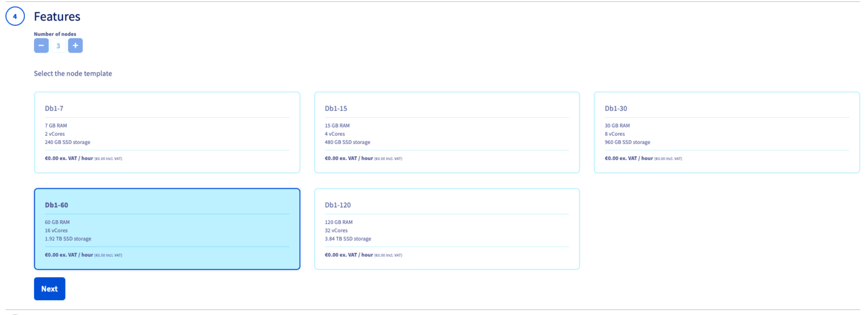Screen dimensions: 868x315
Task: Click the Db1-7 price per hour text
Action: coord(83,158)
